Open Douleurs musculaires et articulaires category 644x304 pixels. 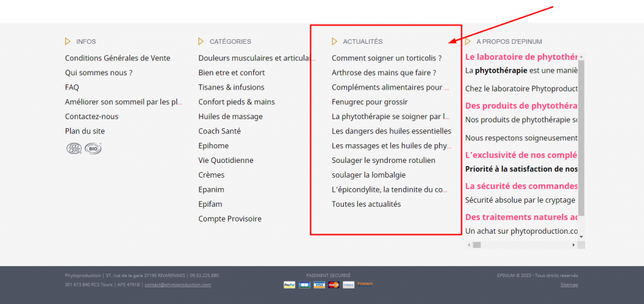(x=257, y=59)
